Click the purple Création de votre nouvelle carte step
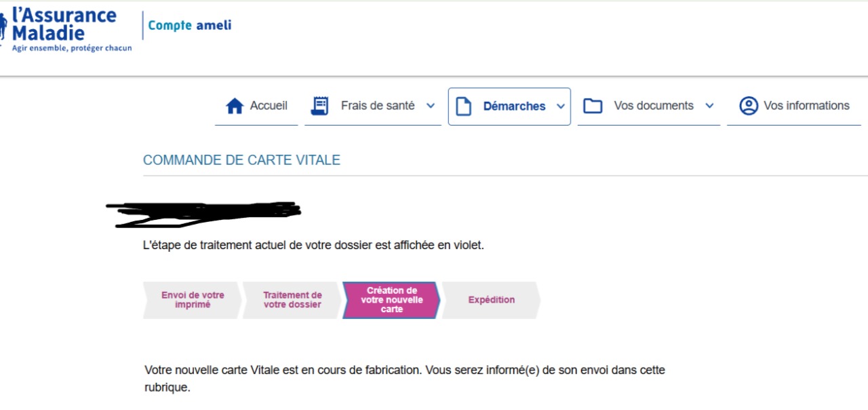Screen dimensions: 868x410 [x=391, y=300]
